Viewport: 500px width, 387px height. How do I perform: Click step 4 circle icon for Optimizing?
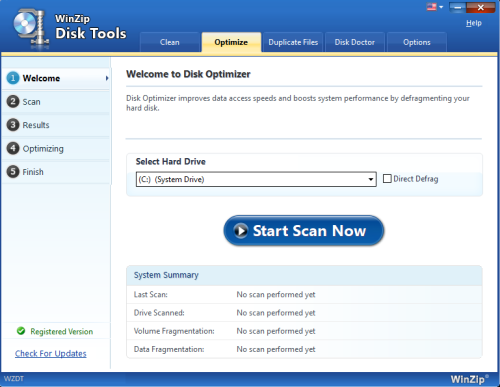click(x=13, y=148)
